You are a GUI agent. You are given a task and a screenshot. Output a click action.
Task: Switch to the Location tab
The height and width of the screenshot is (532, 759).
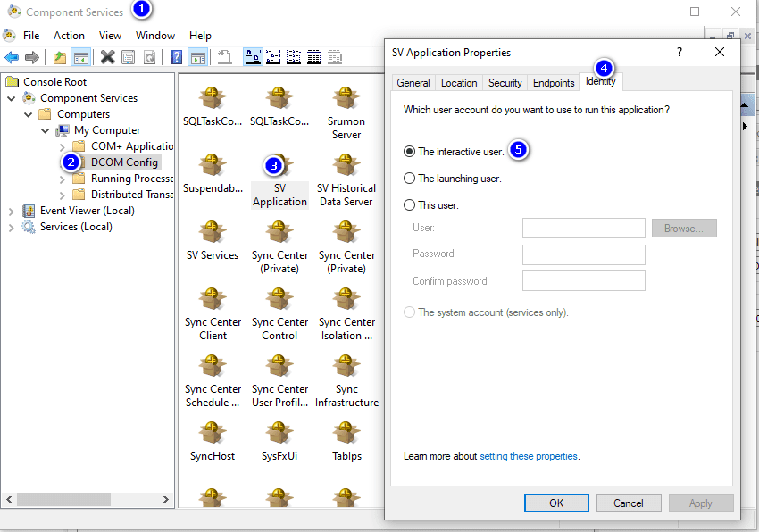pos(459,83)
